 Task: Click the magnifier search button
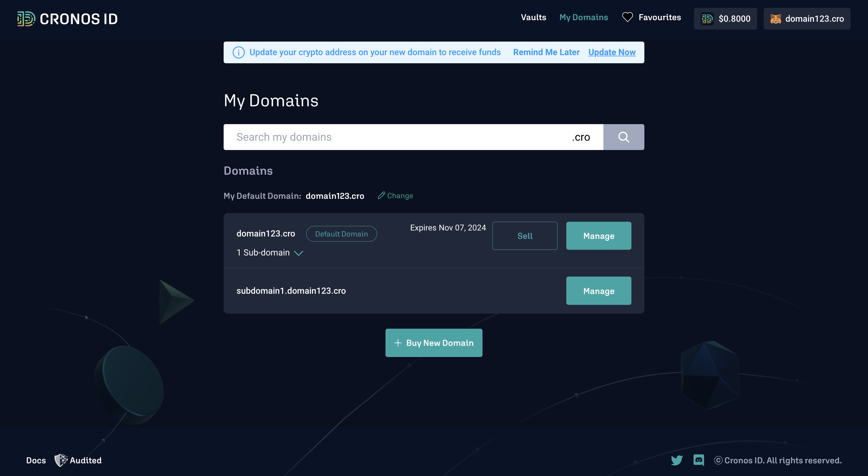point(623,137)
